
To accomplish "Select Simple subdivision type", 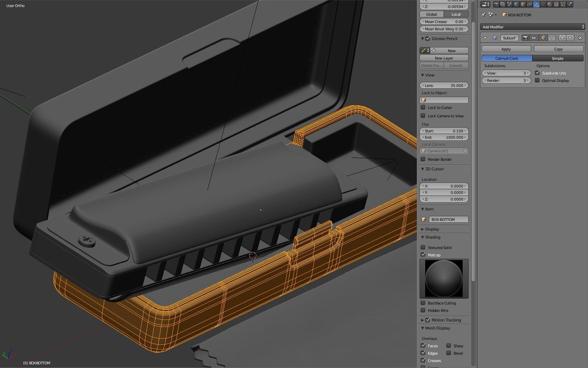I will click(x=558, y=58).
